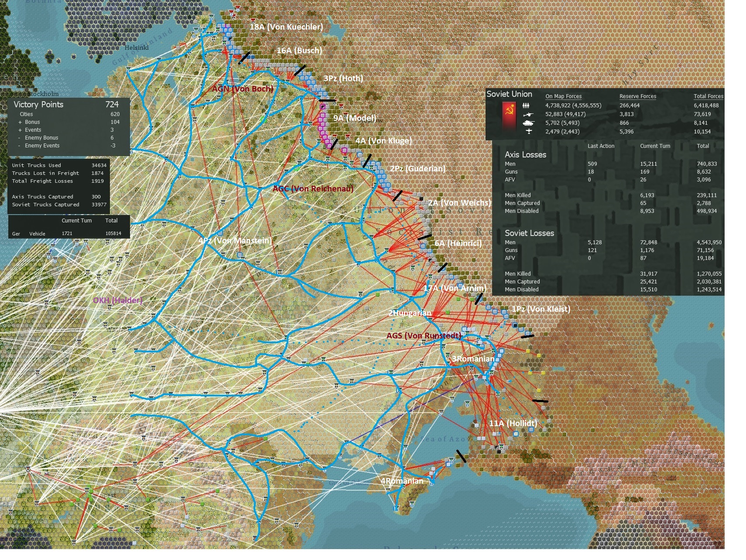This screenshot has width=746, height=560.
Task: Click the Cities row in Victory Points
Action: tap(26, 114)
